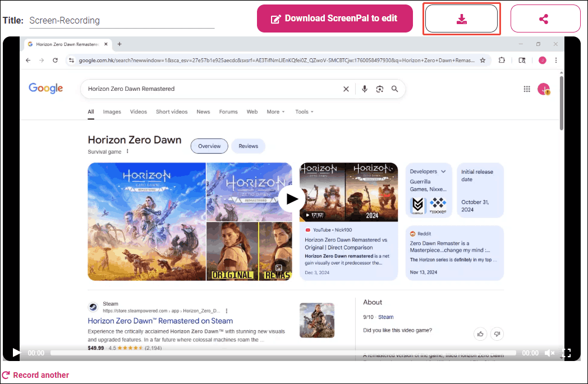Switch to the News tab
The height and width of the screenshot is (384, 588).
[x=203, y=112]
